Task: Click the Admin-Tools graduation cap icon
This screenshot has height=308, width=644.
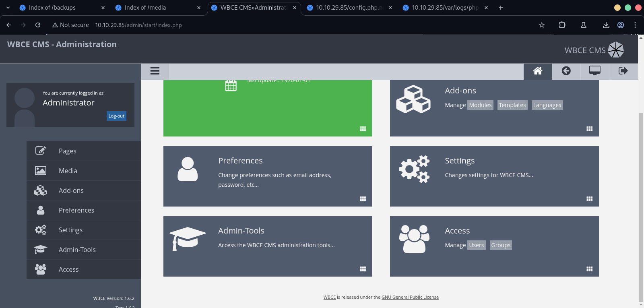Action: [x=187, y=239]
